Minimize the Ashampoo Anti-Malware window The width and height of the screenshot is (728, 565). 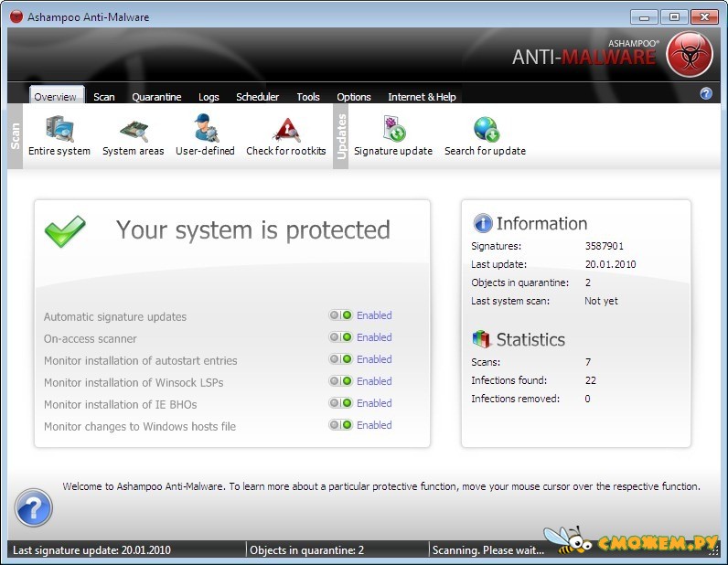(x=644, y=17)
